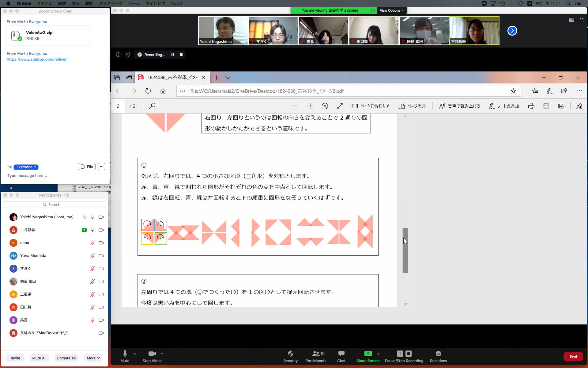Click the green Share Screen icon
Image resolution: width=588 pixels, height=368 pixels.
tap(368, 354)
